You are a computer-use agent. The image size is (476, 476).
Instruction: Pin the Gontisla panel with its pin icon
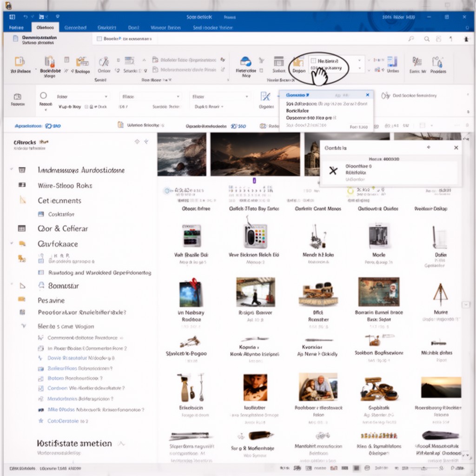(x=429, y=147)
